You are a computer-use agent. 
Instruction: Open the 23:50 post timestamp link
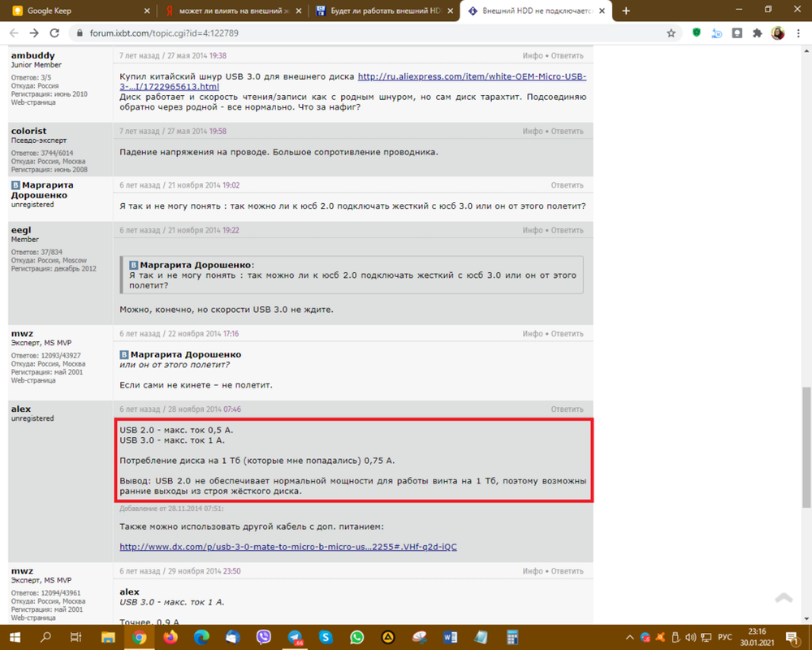232,571
